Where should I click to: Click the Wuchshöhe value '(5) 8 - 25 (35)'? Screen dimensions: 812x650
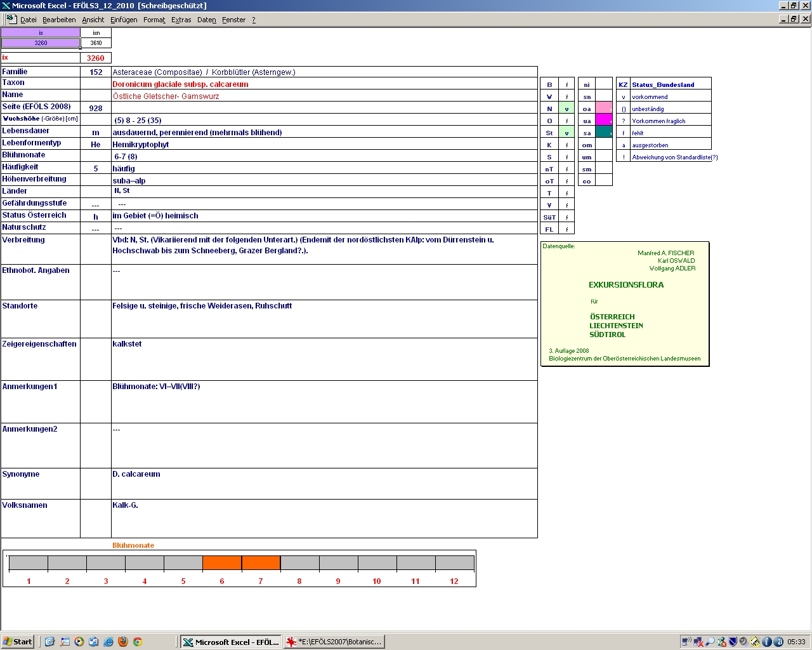(x=138, y=121)
